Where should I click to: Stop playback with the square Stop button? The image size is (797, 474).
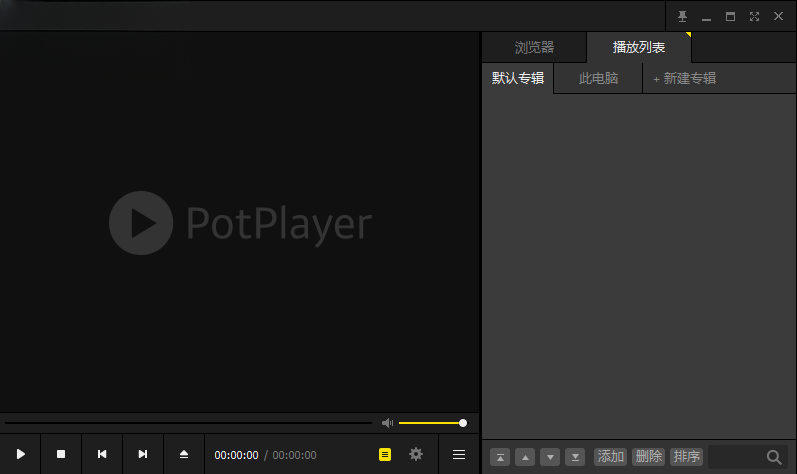click(x=61, y=454)
